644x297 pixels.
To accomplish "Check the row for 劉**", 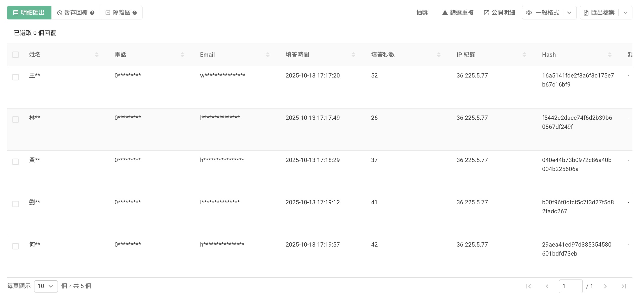I will (x=16, y=204).
